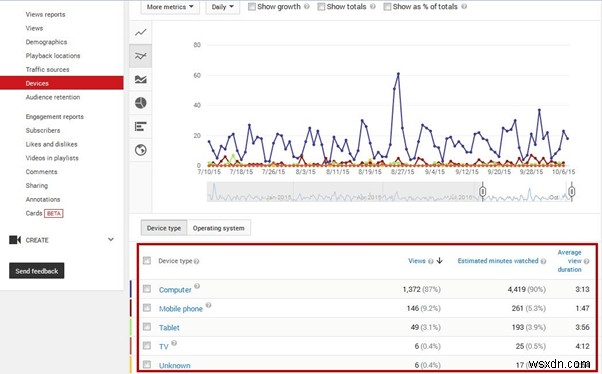Screen dimensions: 602x374
Task: Open the Unknown device link
Action: (175, 366)
